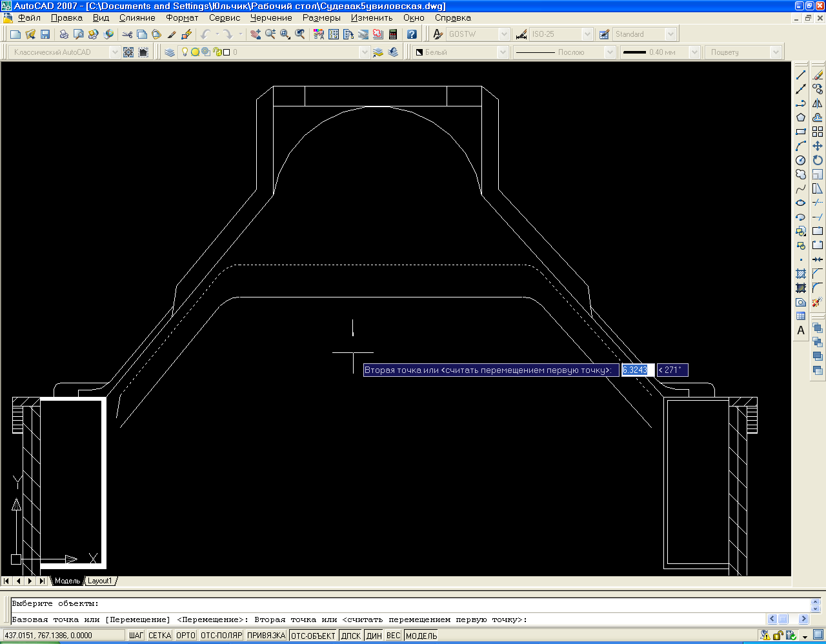Open the Hatch tool

[801, 274]
